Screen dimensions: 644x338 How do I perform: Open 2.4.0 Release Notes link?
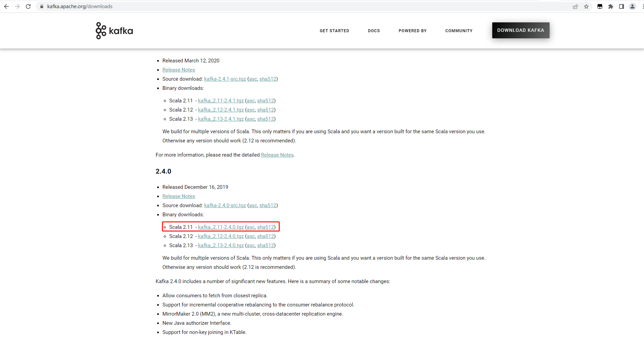click(179, 196)
